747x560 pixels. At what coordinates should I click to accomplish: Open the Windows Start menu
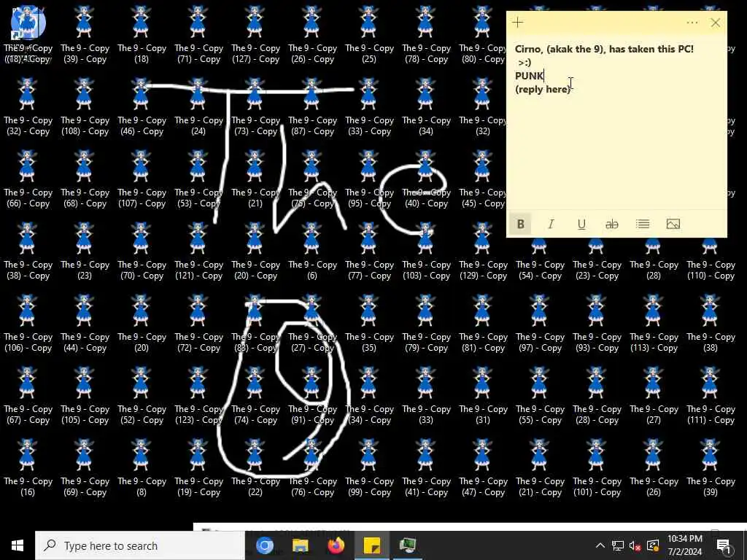(18, 545)
